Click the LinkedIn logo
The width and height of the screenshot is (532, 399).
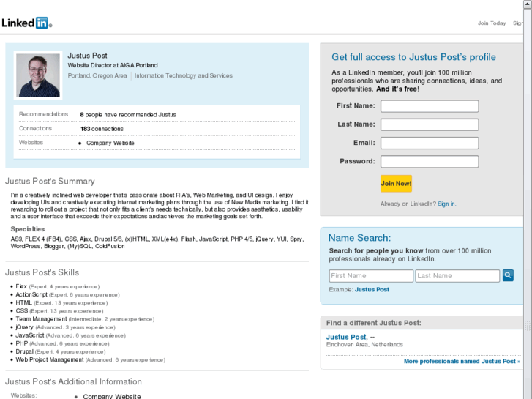click(26, 23)
